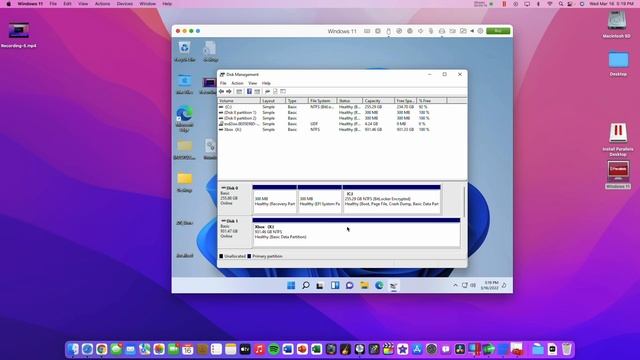Open File Explorer from the Windows taskbar

[364, 285]
